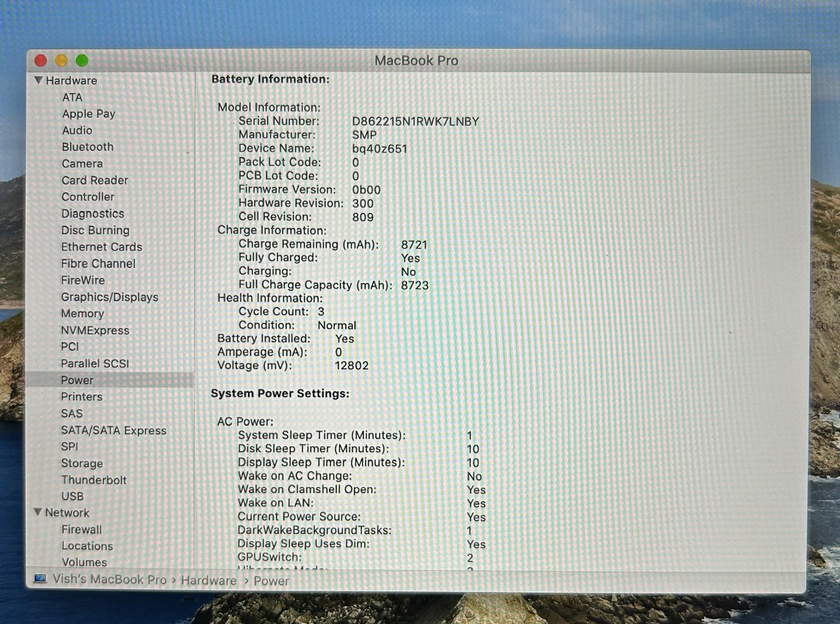Click the MacBook Pro window title

[x=416, y=61]
